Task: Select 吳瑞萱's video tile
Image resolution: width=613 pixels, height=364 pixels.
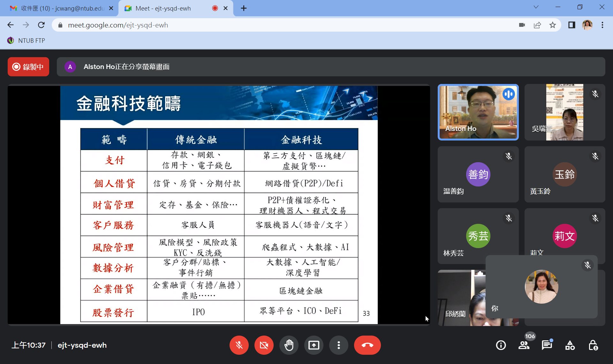Action: (564, 112)
